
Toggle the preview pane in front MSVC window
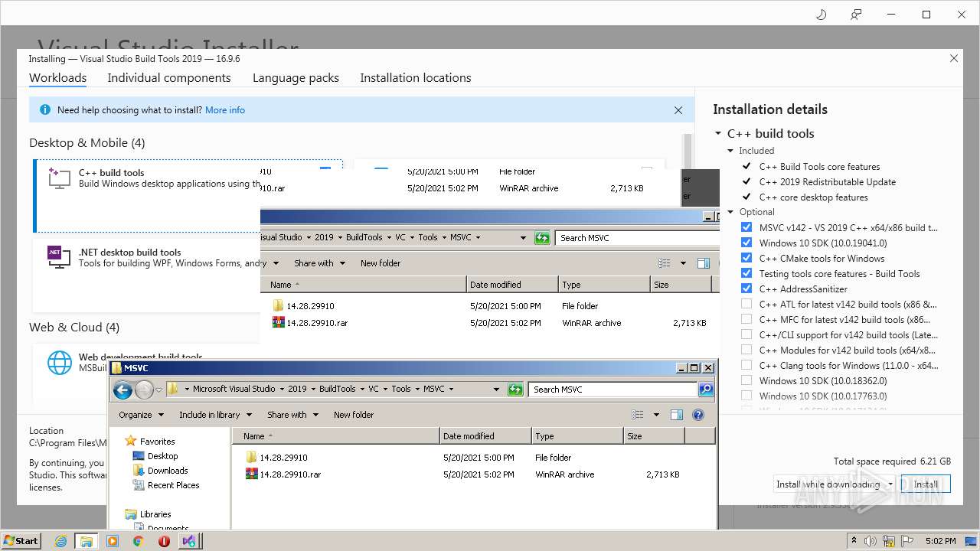(676, 415)
